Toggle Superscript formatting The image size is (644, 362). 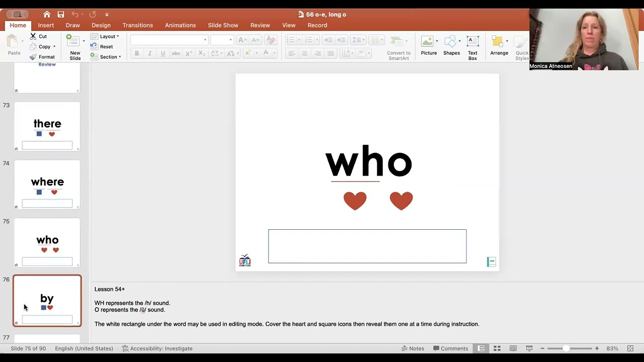coord(189,53)
